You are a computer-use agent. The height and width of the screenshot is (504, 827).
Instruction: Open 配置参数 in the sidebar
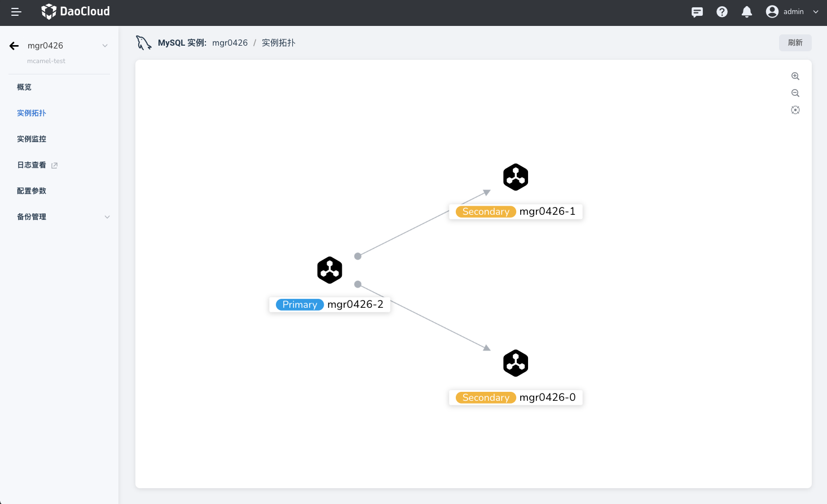pyautogui.click(x=32, y=191)
